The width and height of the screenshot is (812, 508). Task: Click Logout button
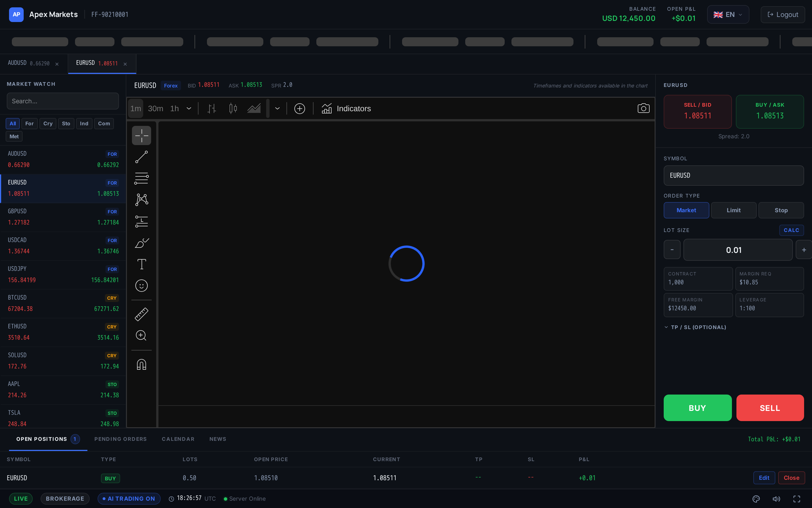[782, 14]
